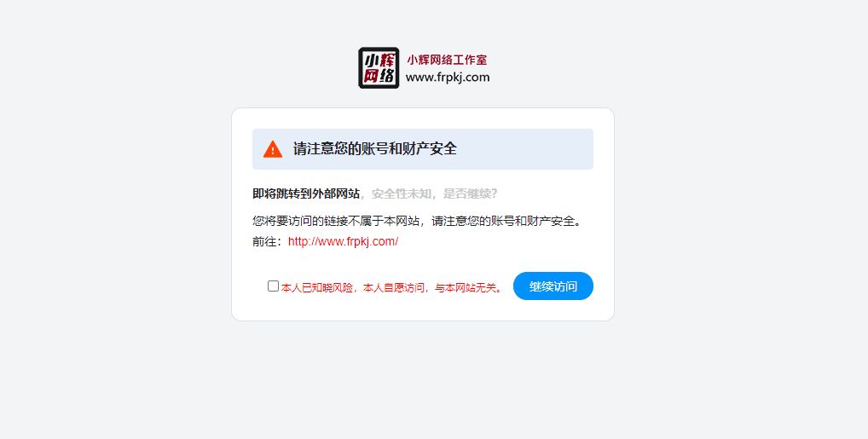Click the orange warning triangle icon
868x439 pixels.
pyautogui.click(x=273, y=149)
